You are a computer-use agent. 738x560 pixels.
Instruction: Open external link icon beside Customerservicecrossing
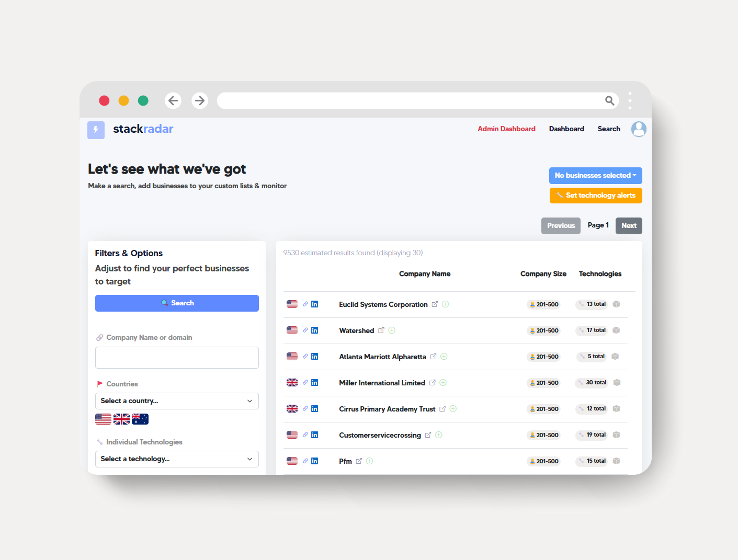pos(428,435)
